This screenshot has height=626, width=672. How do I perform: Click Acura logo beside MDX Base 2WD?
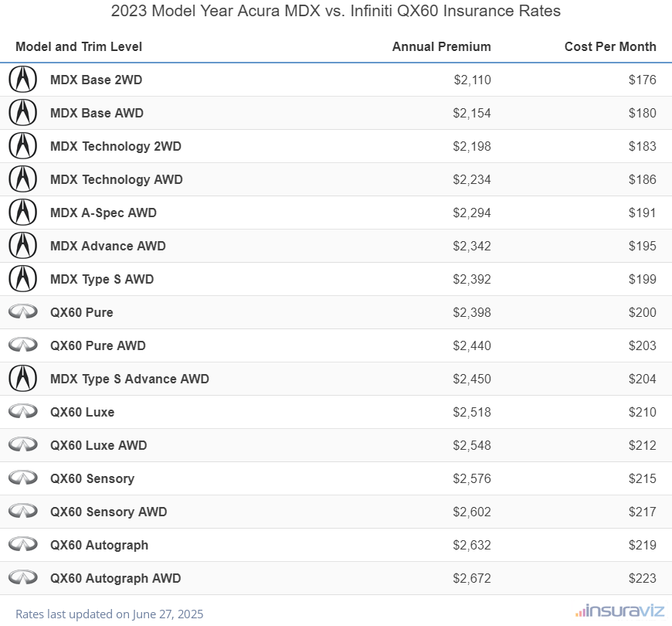pos(22,80)
